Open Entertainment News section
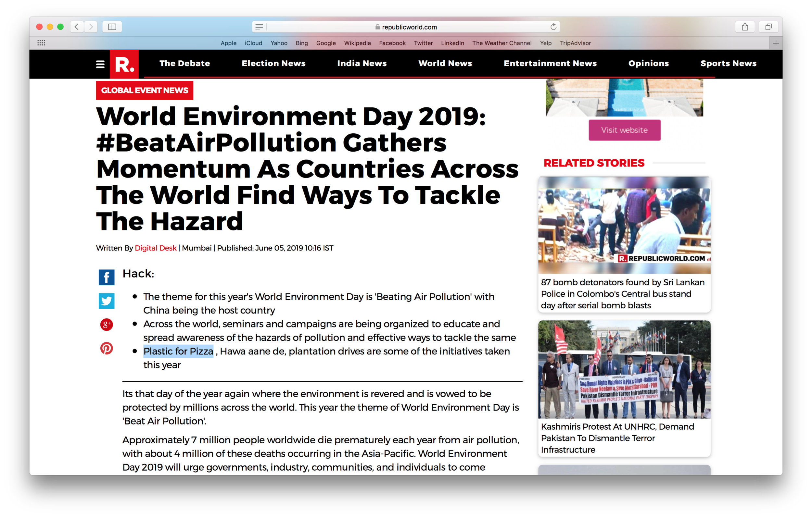812x517 pixels. click(550, 63)
